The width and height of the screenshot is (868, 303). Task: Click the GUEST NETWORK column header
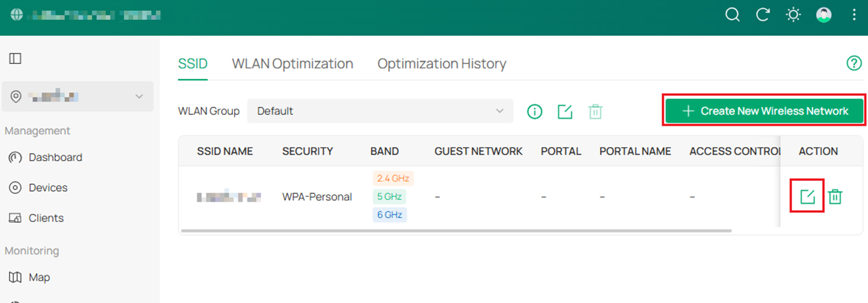point(479,151)
